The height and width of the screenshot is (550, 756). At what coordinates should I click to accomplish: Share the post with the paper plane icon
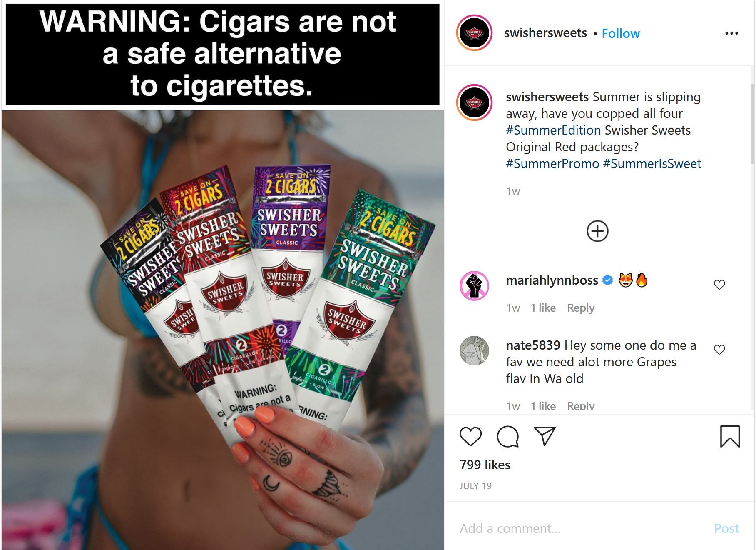[x=545, y=436]
